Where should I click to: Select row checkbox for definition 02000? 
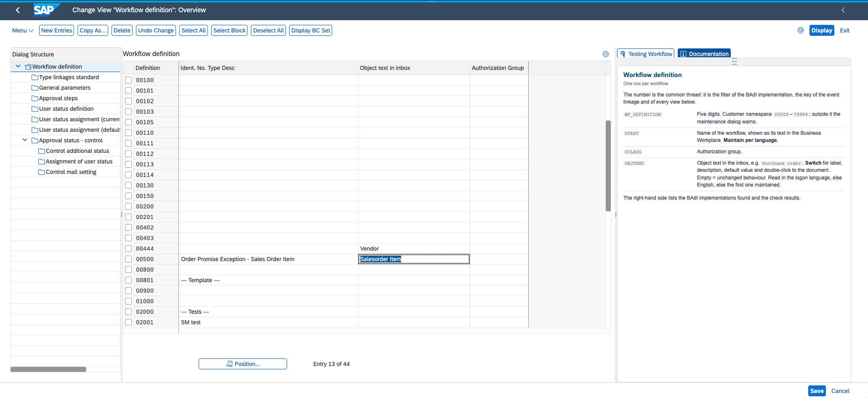[128, 312]
